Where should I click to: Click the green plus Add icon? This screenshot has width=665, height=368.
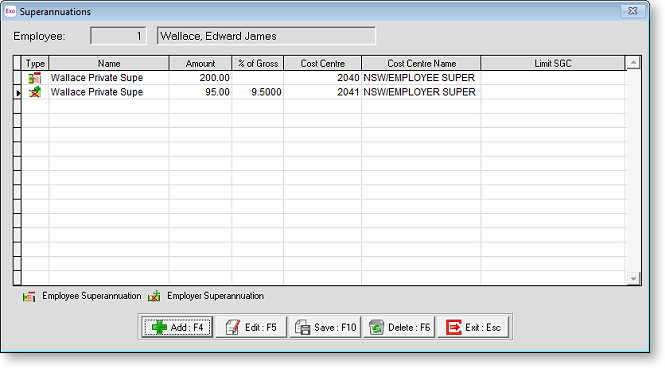pos(159,327)
